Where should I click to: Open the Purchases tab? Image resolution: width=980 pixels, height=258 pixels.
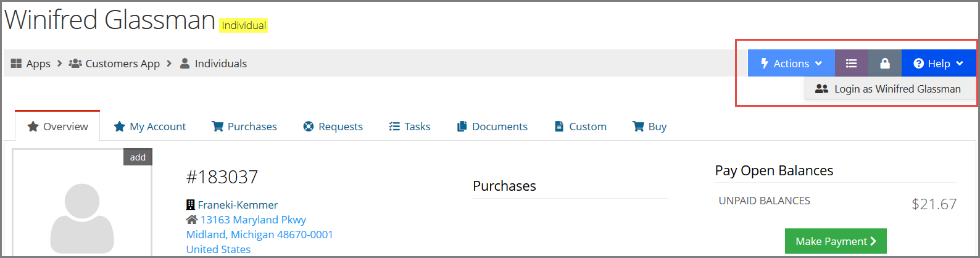click(244, 127)
